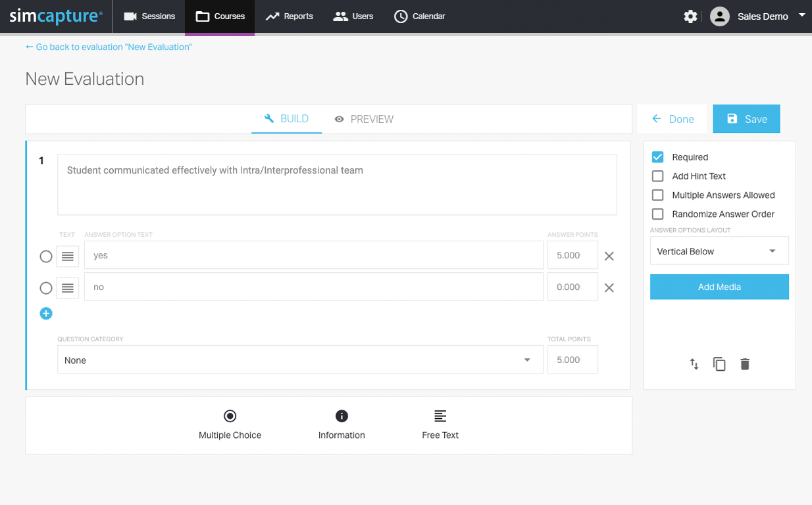The image size is (812, 505).
Task: Insert a Free Text question
Action: pos(440,424)
